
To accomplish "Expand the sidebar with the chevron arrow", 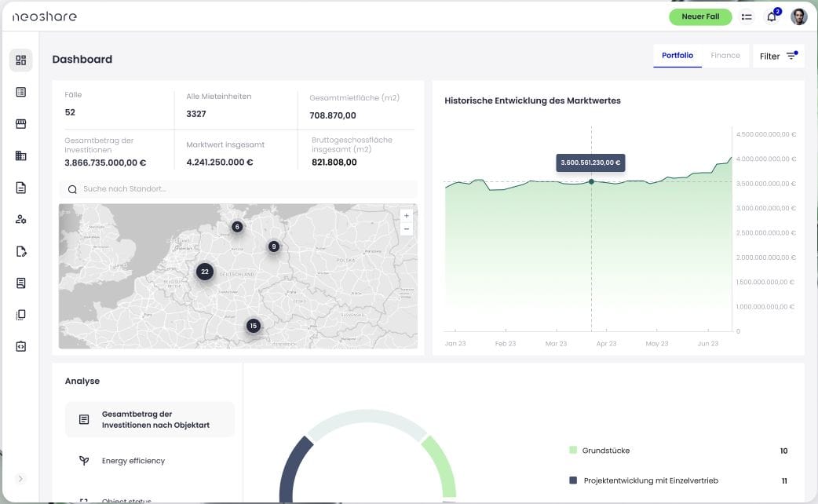I will 20,479.
